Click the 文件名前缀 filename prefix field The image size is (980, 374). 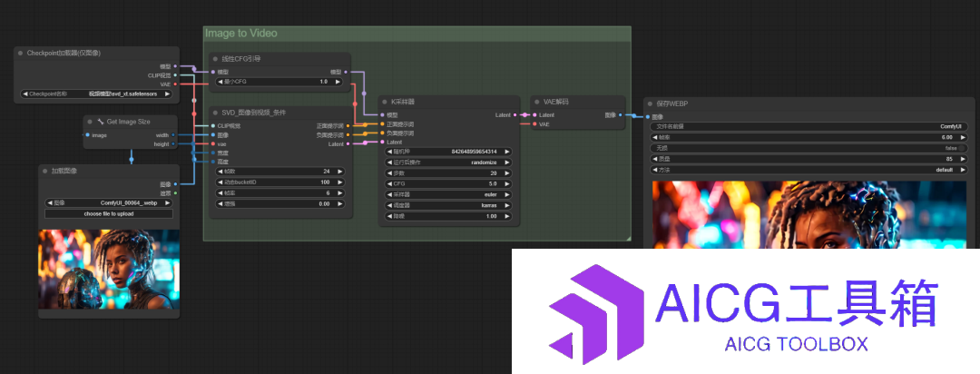pyautogui.click(x=808, y=126)
